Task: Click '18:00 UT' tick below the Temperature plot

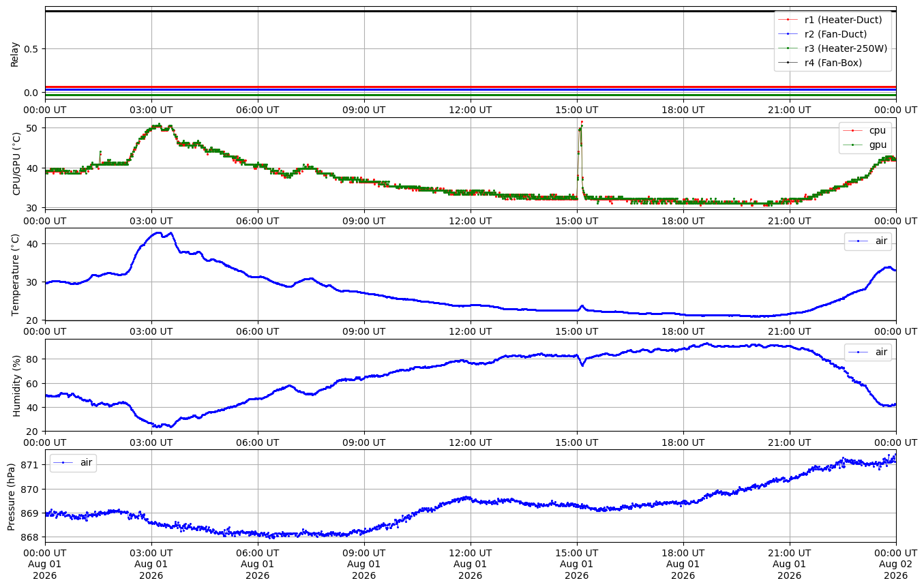Action: tap(683, 331)
